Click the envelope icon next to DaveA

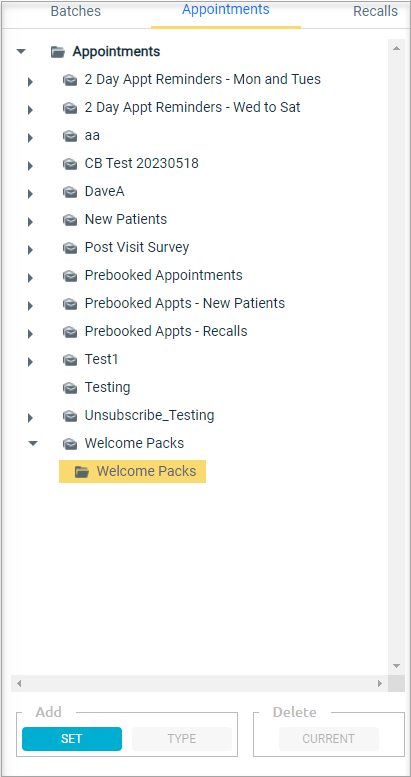pos(70,192)
